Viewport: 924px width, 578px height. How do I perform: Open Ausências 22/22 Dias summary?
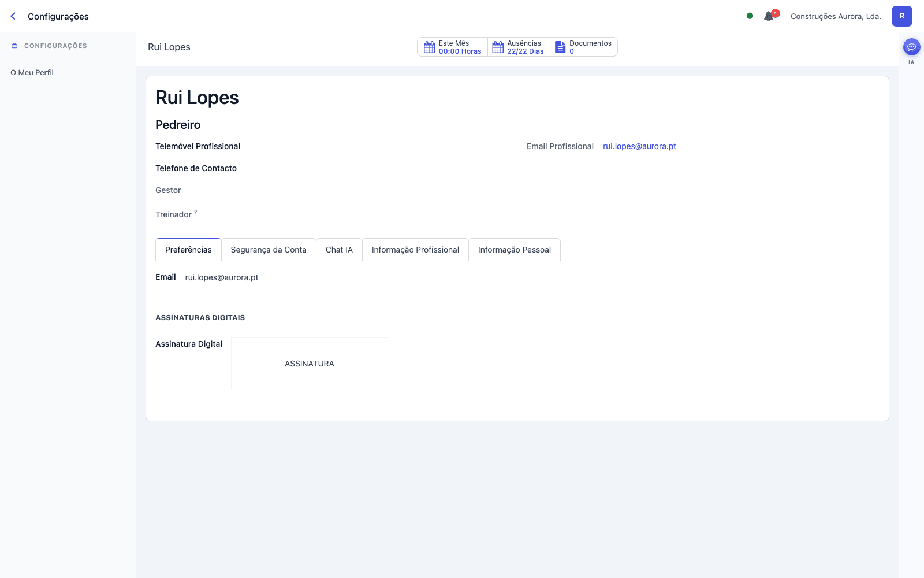(x=519, y=47)
